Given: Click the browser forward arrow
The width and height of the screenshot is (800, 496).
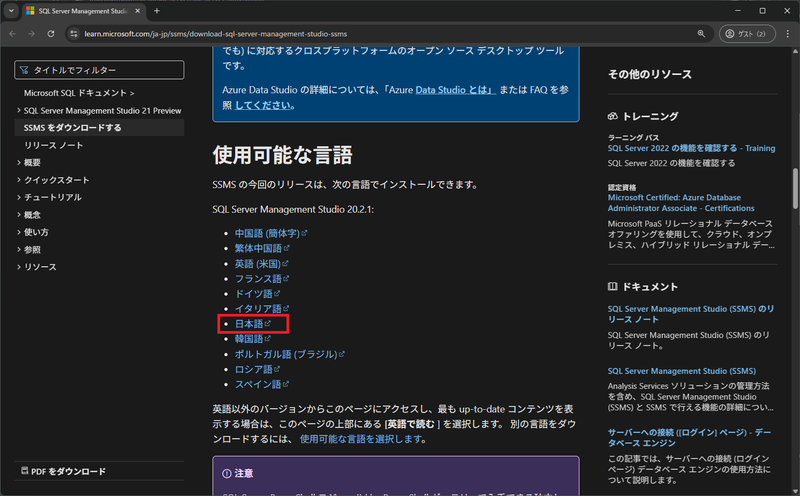Looking at the screenshot, I should tap(32, 34).
